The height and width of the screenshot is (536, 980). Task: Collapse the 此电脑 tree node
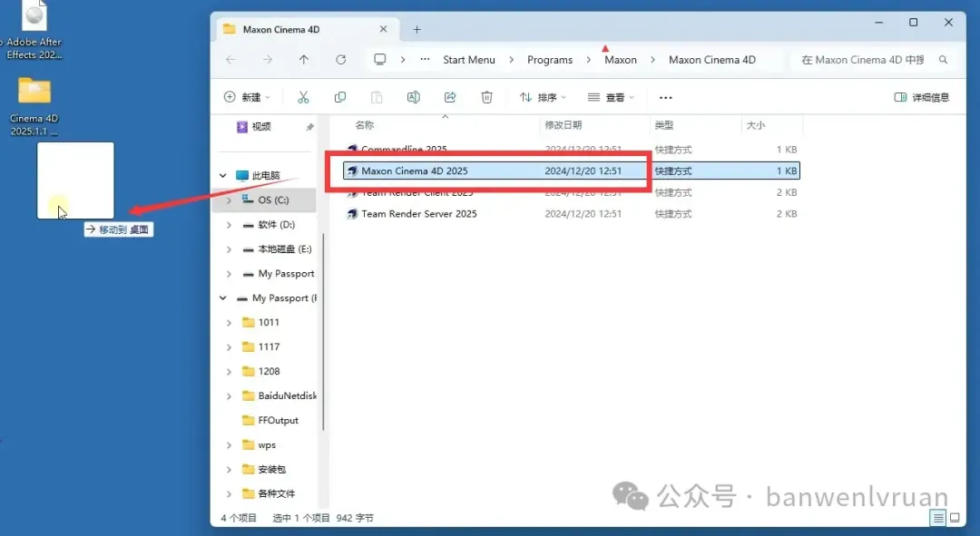[x=222, y=176]
